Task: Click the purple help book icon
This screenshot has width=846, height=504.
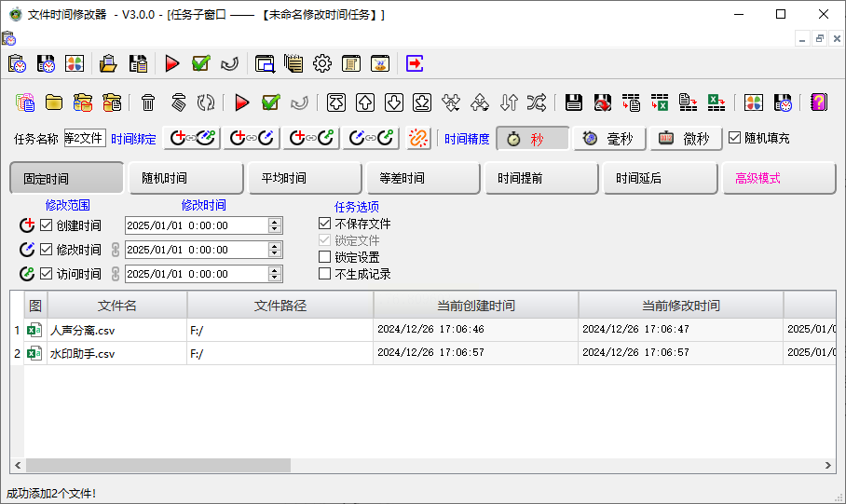Action: point(818,102)
